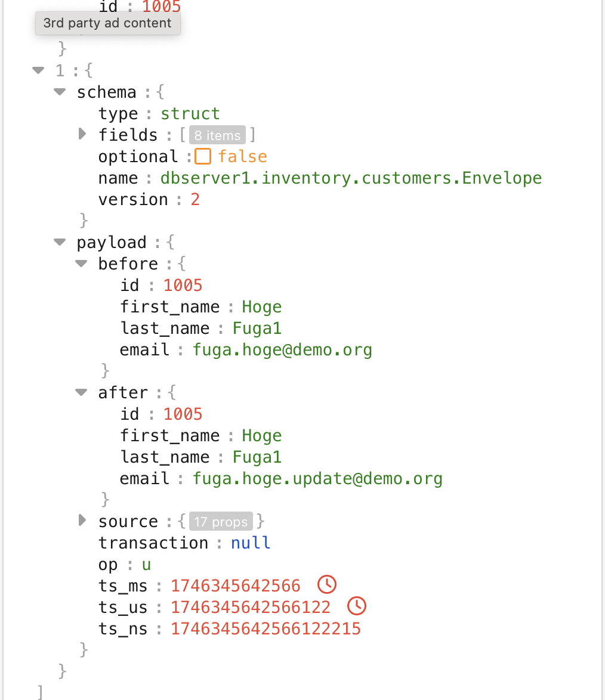The image size is (605, 700).
Task: Collapse array item 1 node
Action: pos(38,70)
